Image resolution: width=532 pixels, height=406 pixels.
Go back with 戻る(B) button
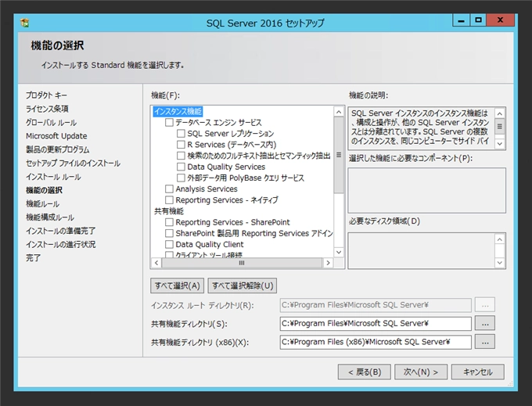(x=365, y=372)
